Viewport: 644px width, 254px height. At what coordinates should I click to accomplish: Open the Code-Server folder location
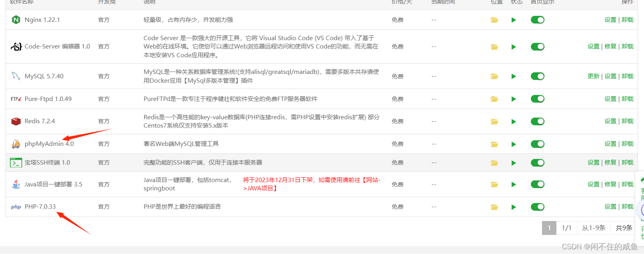pyautogui.click(x=494, y=47)
